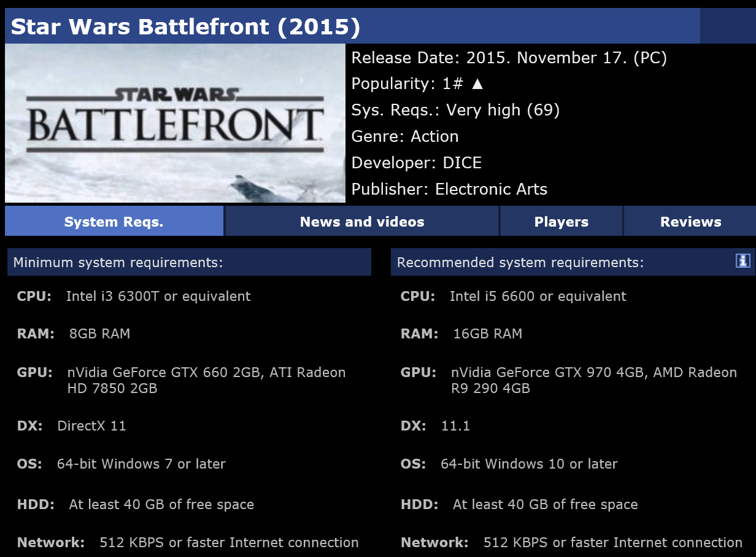Viewport: 756px width, 557px height.
Task: Click minimum Network 512 KBPS text
Action: 229,543
